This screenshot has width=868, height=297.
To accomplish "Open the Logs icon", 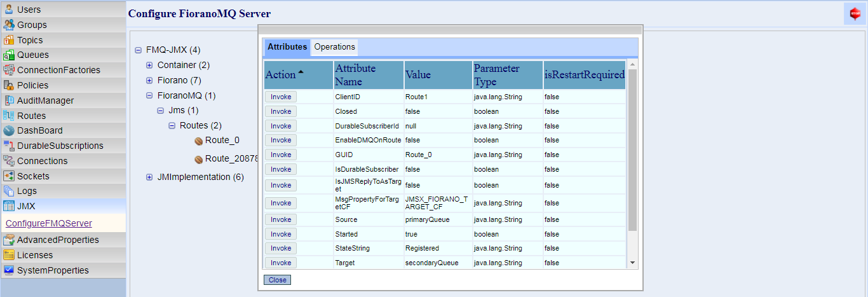I will point(9,191).
